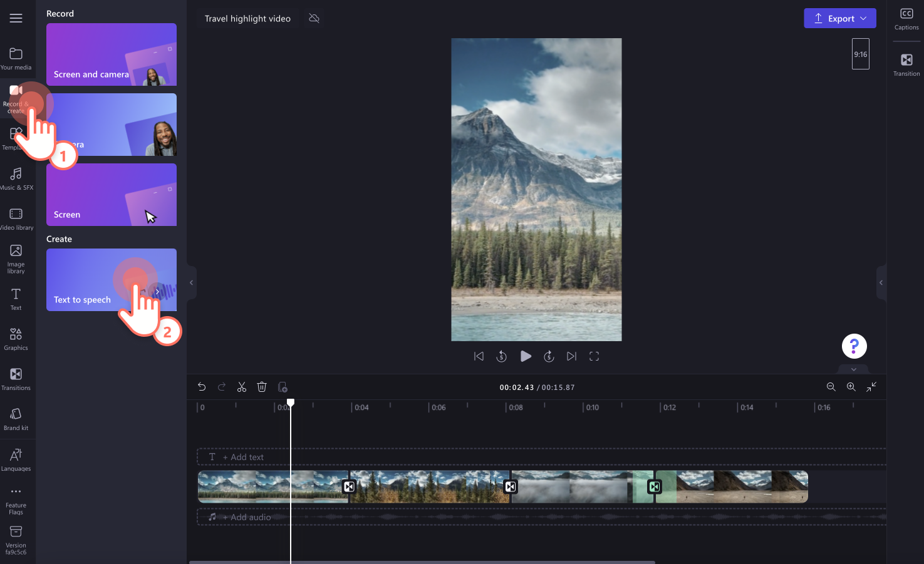
Task: Edit project title Travel highlight video
Action: [247, 19]
